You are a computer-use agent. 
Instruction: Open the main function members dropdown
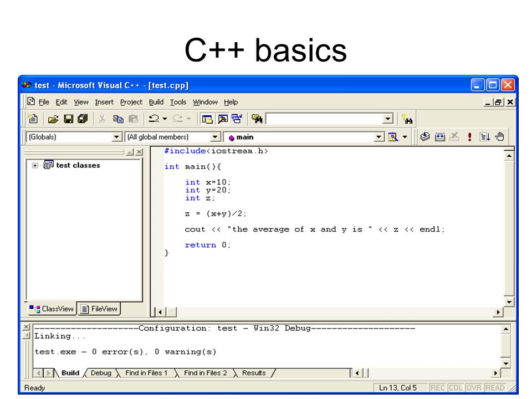click(379, 137)
